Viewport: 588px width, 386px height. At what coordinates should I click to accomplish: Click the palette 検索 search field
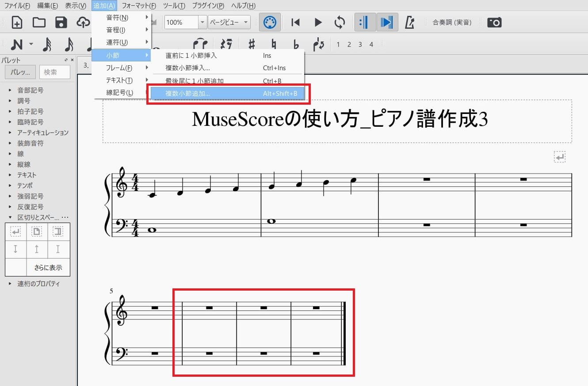54,72
